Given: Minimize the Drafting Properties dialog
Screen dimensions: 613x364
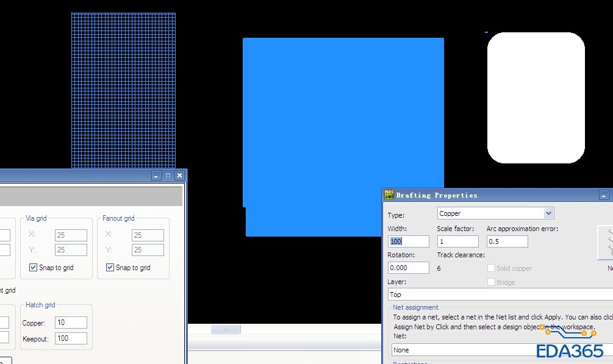Looking at the screenshot, I should coord(604,195).
